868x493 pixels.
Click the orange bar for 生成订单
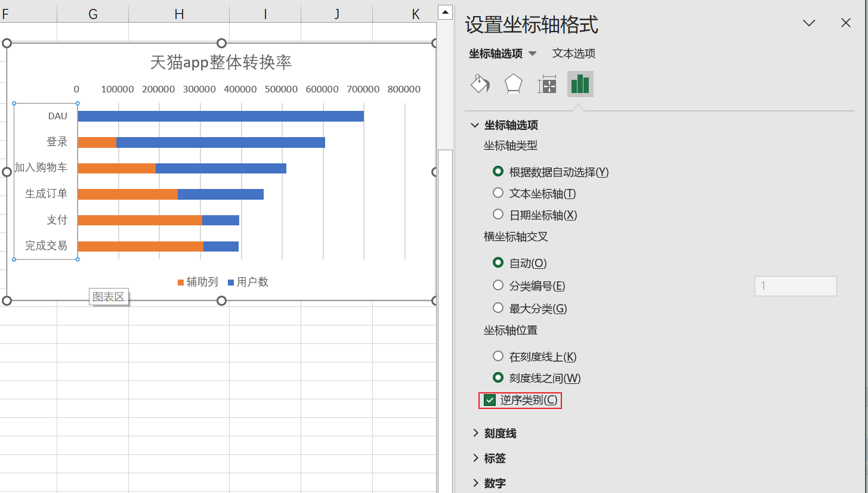pos(128,194)
